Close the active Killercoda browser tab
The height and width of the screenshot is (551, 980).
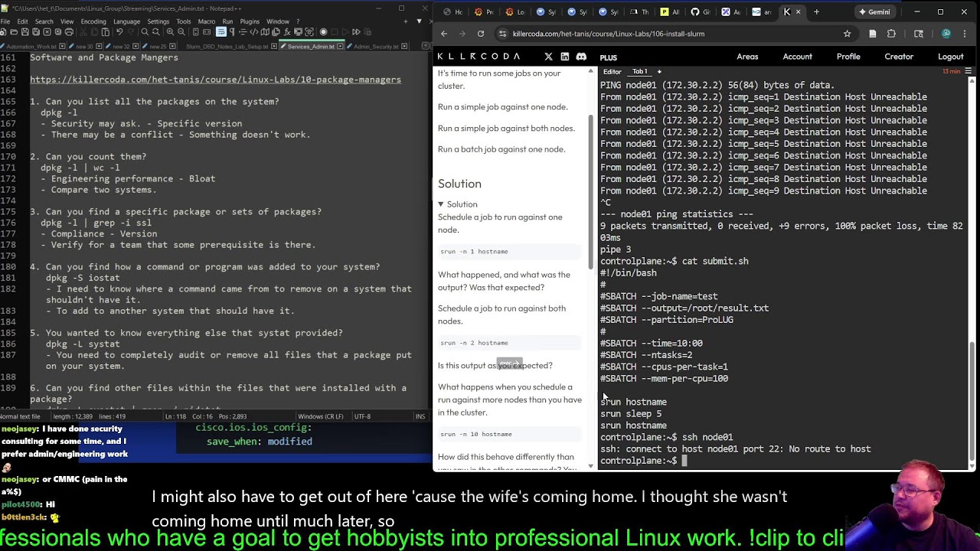coord(798,12)
